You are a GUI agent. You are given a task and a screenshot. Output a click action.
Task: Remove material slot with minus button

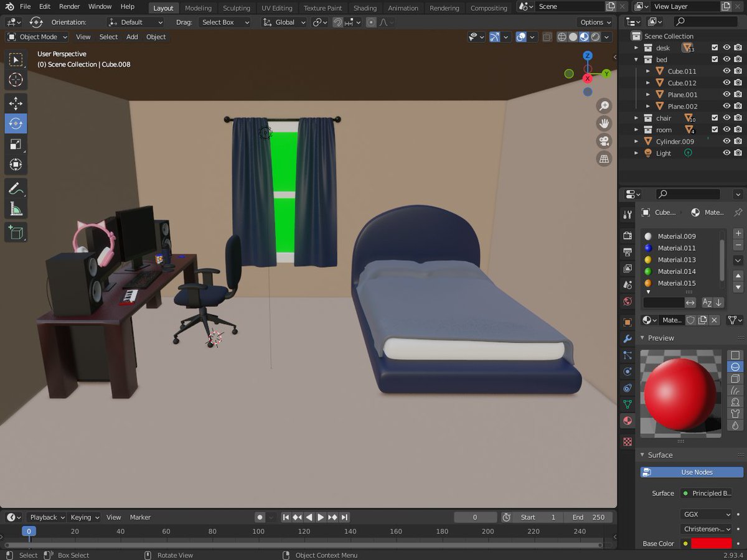[738, 245]
